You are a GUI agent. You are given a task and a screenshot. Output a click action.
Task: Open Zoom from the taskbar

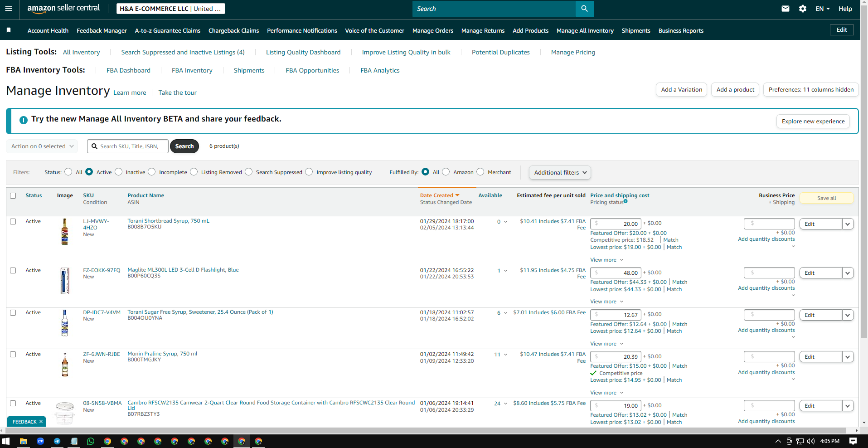pyautogui.click(x=40, y=441)
